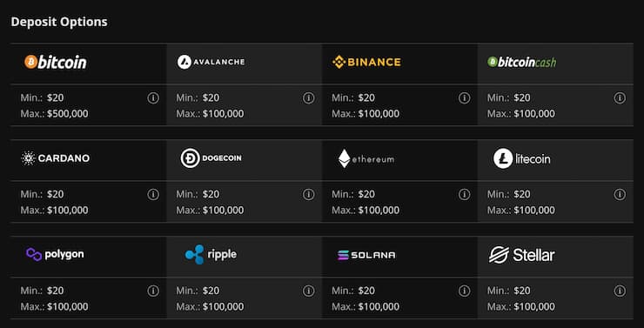This screenshot has height=328, width=644.
Task: Select the Ripple logo
Action: pos(211,255)
